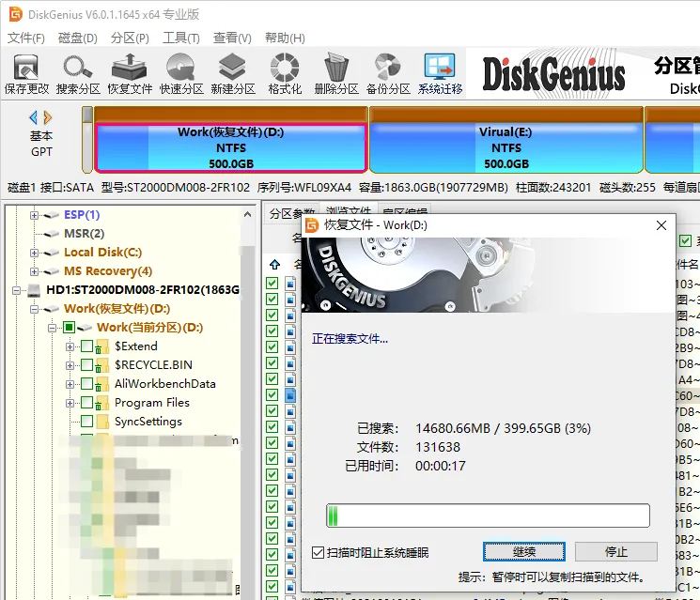Expand the Local Disk(C:) tree node

(x=35, y=253)
